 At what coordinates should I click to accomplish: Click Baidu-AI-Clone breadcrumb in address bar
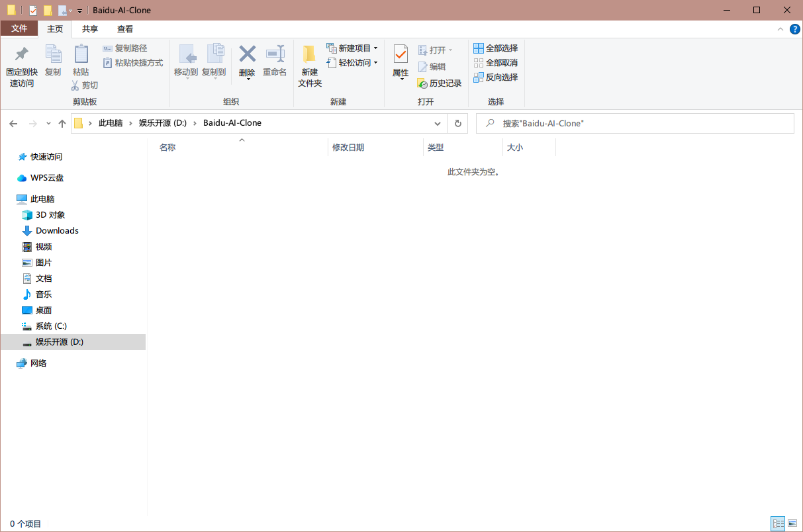tap(232, 123)
